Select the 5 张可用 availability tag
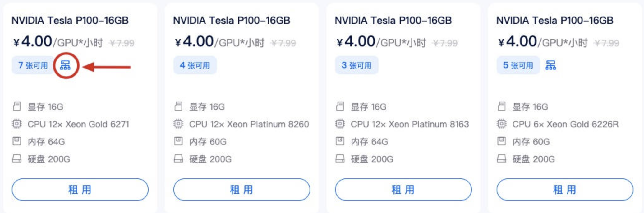 tap(518, 65)
